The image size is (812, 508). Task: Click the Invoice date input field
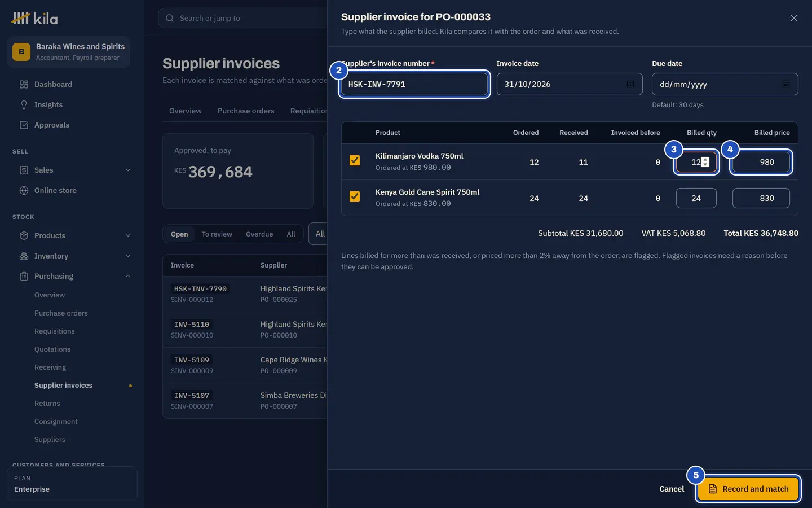tap(570, 84)
